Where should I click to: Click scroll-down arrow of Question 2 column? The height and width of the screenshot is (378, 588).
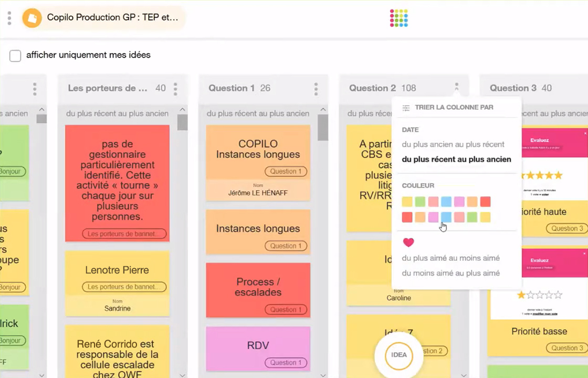464,375
